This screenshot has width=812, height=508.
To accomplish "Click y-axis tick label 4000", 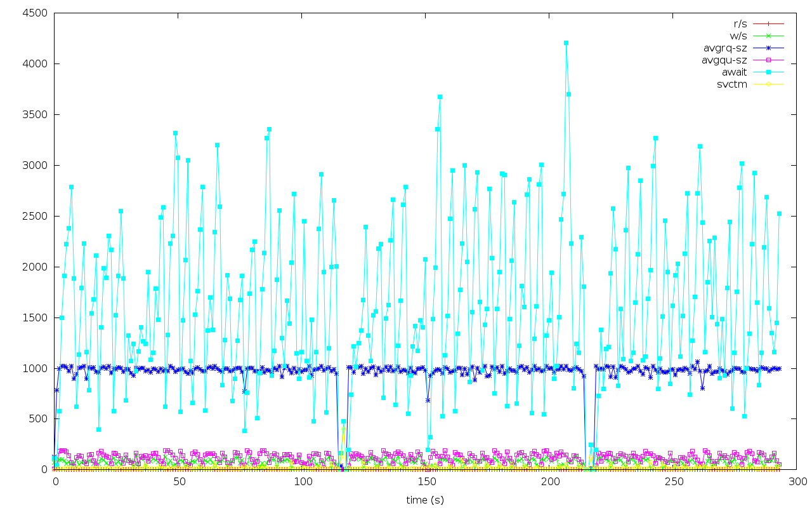I will point(36,63).
